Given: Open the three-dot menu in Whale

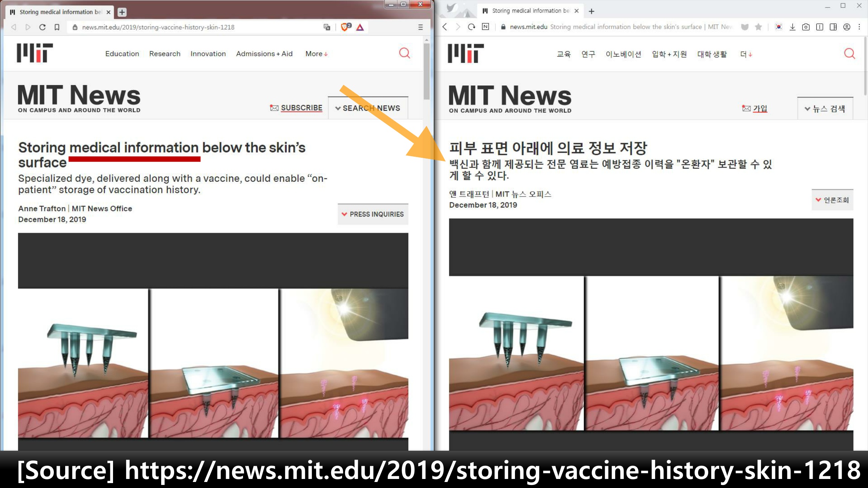Looking at the screenshot, I should coord(859,27).
